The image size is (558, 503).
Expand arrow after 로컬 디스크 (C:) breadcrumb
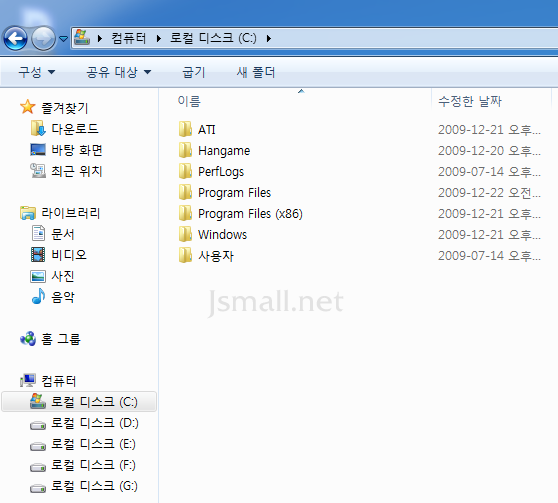pos(269,38)
